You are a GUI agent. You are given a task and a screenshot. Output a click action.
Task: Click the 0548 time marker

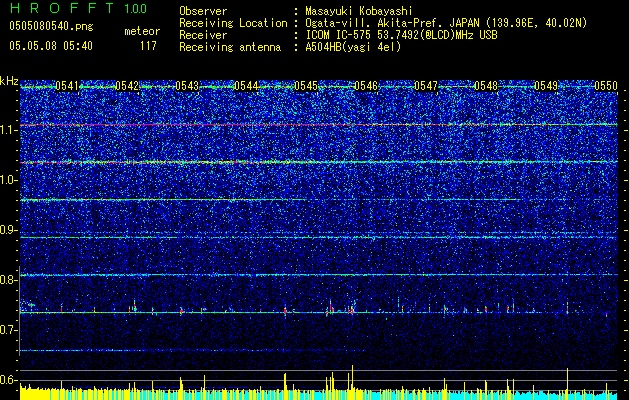pyautogui.click(x=486, y=86)
